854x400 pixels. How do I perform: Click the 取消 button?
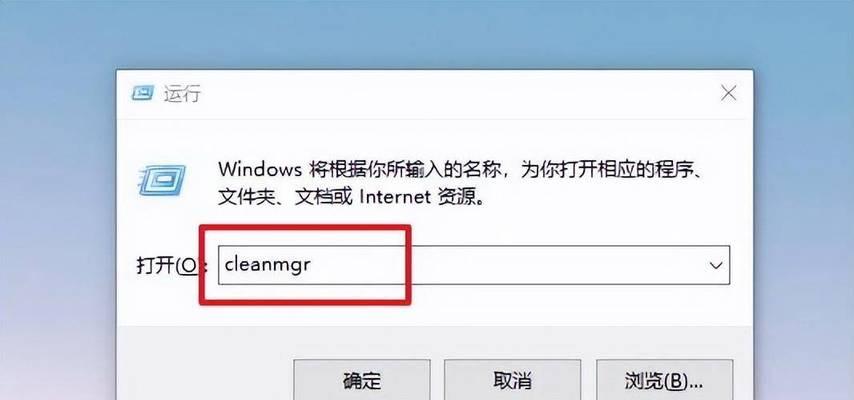tap(512, 380)
